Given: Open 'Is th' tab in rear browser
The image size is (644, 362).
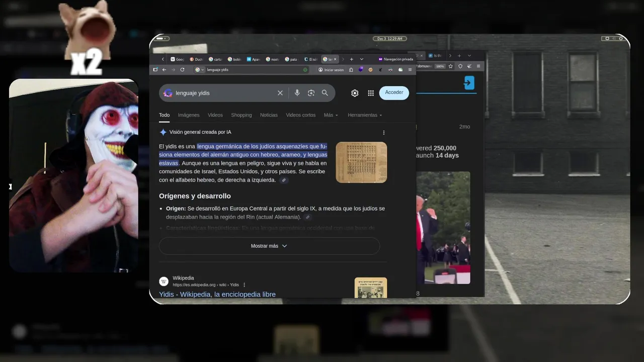Looking at the screenshot, I should click(437, 55).
